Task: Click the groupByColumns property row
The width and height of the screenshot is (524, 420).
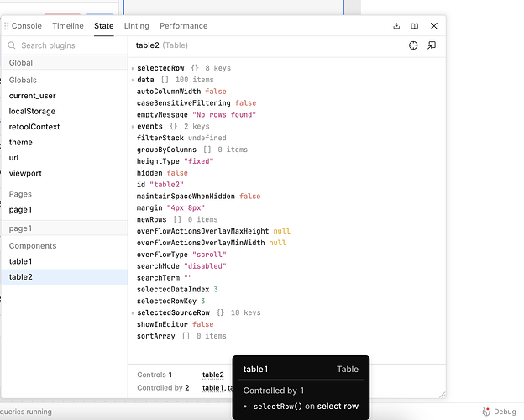Action: (192, 150)
